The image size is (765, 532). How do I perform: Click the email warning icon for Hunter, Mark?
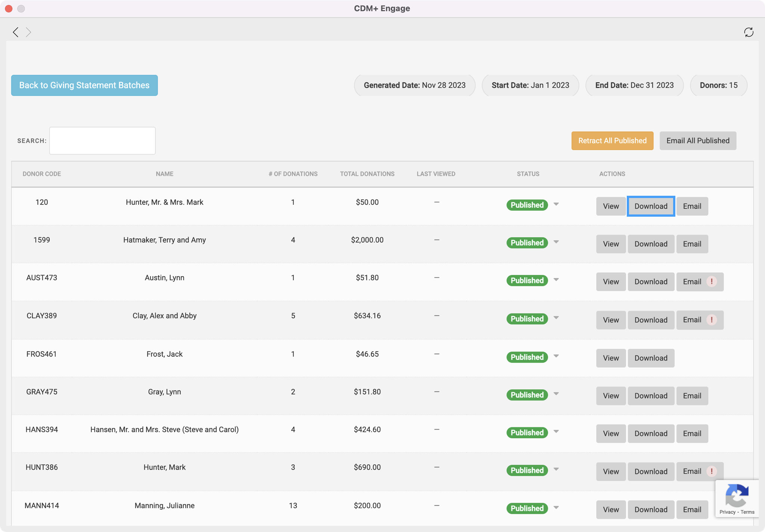pyautogui.click(x=712, y=471)
